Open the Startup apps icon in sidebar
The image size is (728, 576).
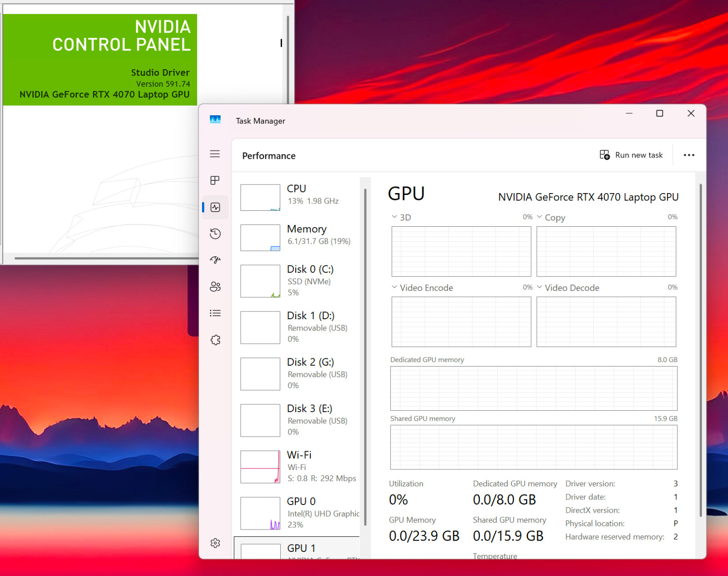(215, 260)
